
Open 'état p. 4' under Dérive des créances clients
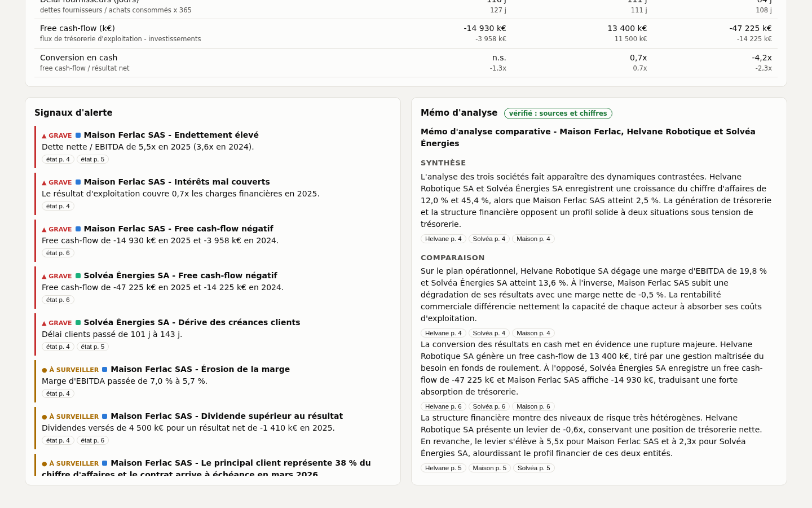coord(58,347)
